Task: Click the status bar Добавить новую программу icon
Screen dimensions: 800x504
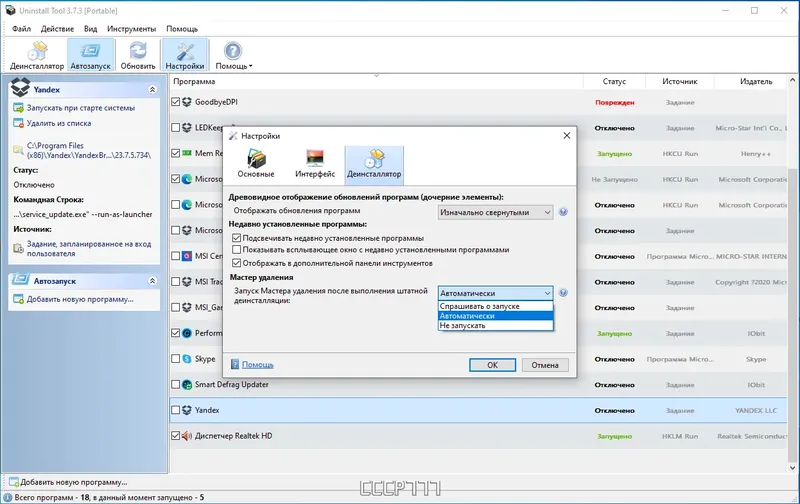Action: pos(14,482)
